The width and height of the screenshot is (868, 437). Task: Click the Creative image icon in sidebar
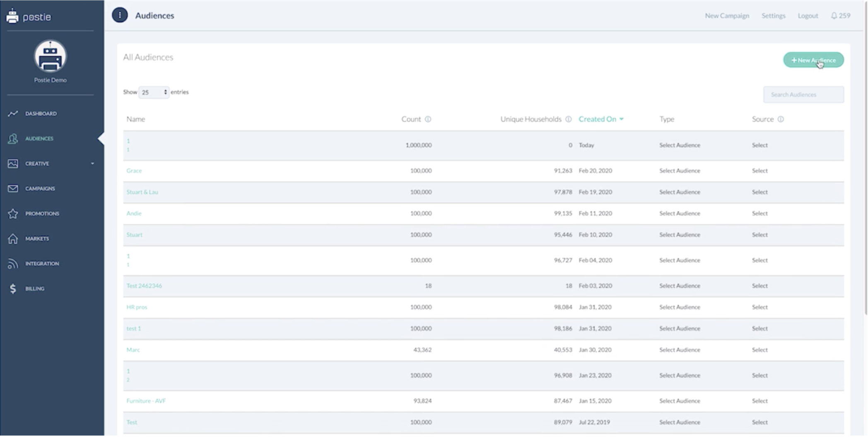click(x=13, y=163)
